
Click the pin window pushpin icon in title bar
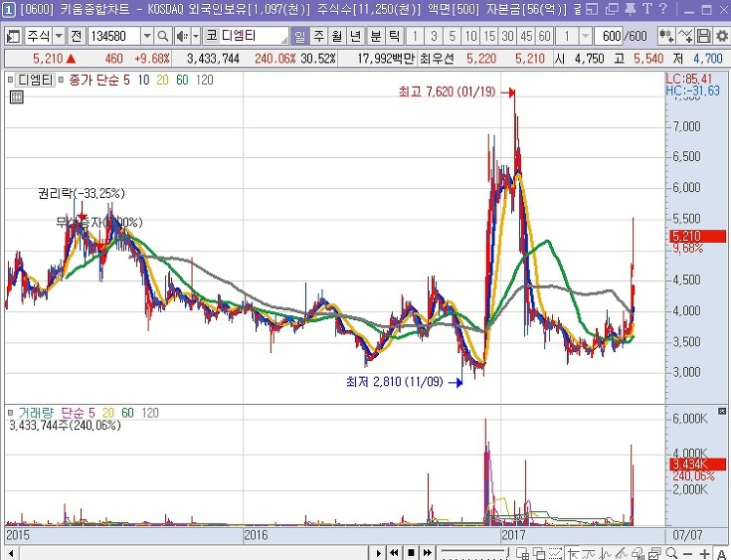(x=630, y=9)
